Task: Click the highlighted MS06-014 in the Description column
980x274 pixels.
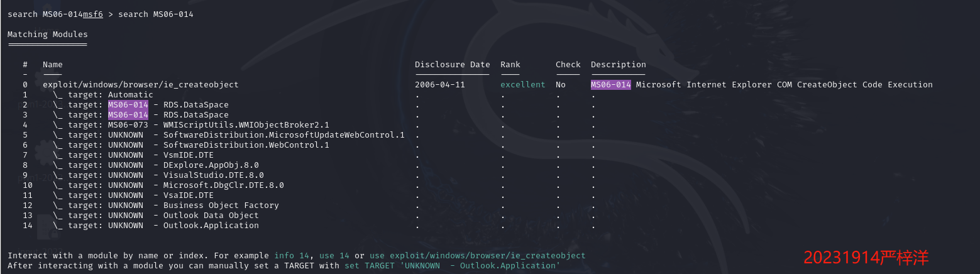Action: 610,85
